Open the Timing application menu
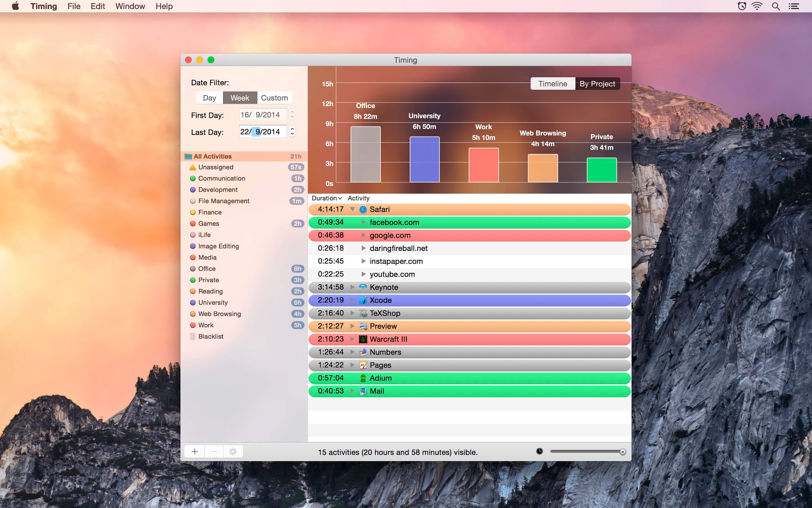 pos(44,6)
